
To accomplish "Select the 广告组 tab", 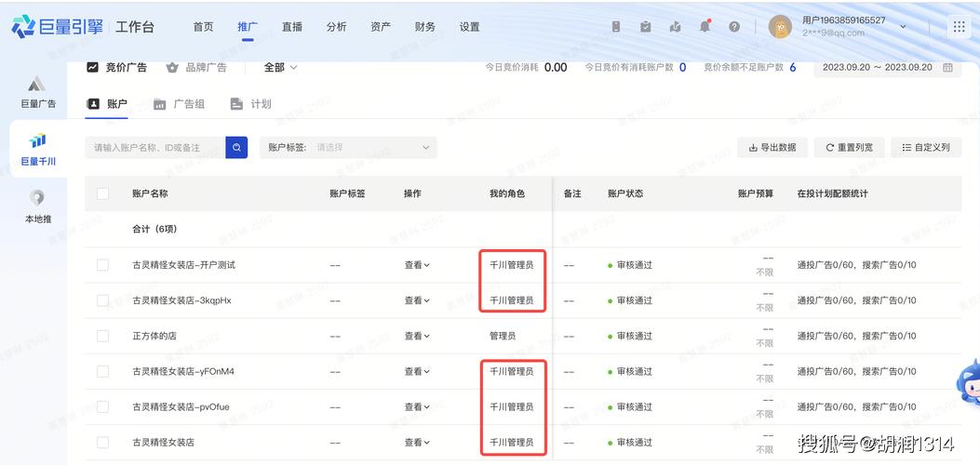I will tap(179, 104).
